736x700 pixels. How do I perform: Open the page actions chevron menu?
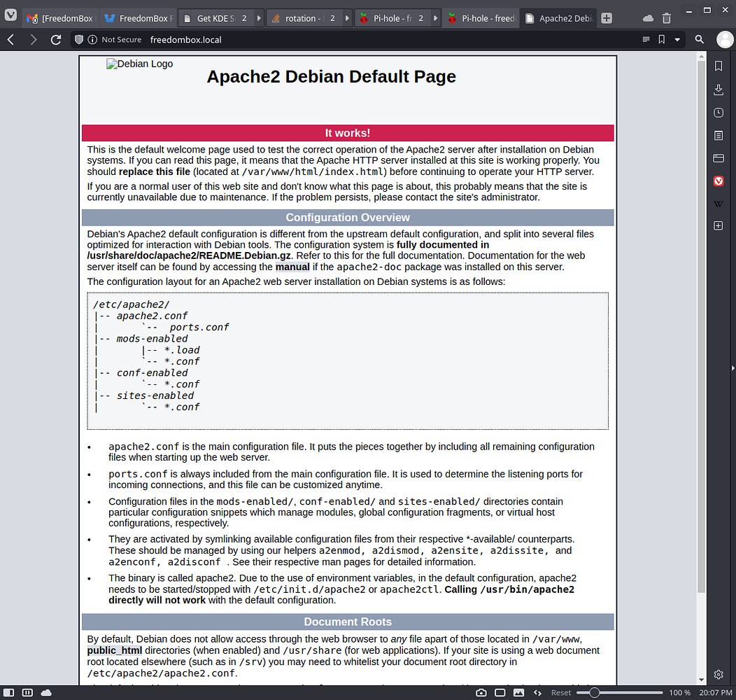pos(645,39)
